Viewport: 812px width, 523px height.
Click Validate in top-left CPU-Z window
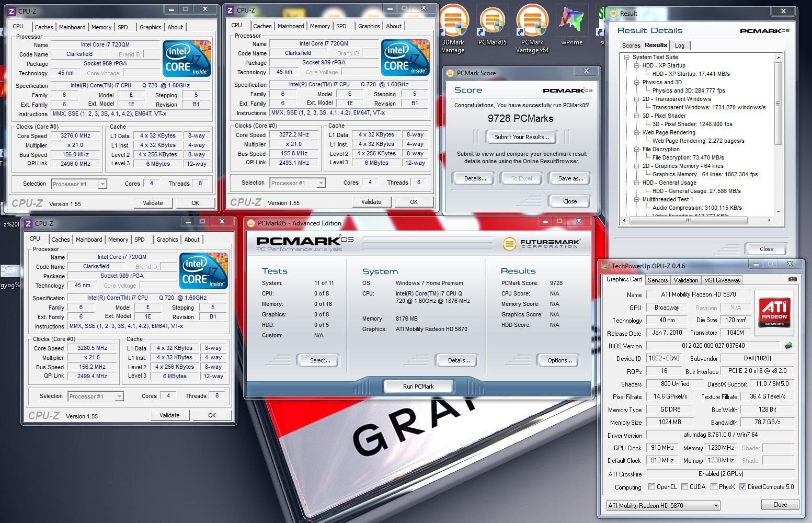153,203
